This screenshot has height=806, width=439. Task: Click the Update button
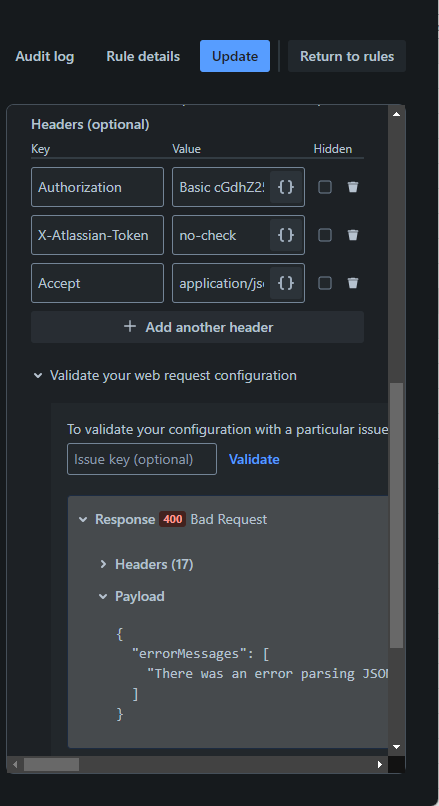(235, 56)
